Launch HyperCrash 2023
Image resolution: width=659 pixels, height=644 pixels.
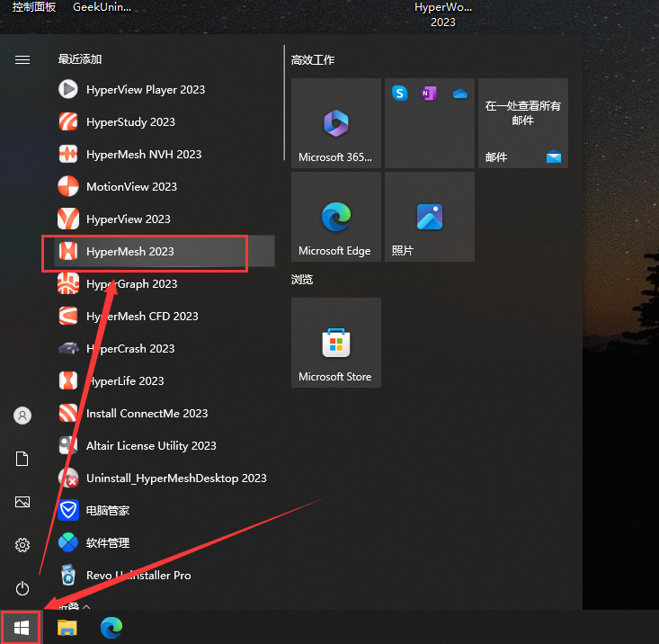(x=129, y=349)
